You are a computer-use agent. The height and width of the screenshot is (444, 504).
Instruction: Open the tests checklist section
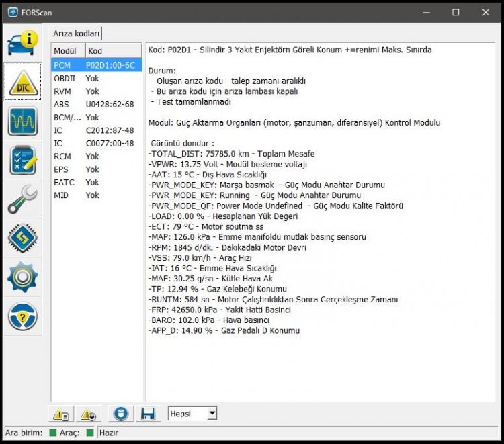pos(22,160)
